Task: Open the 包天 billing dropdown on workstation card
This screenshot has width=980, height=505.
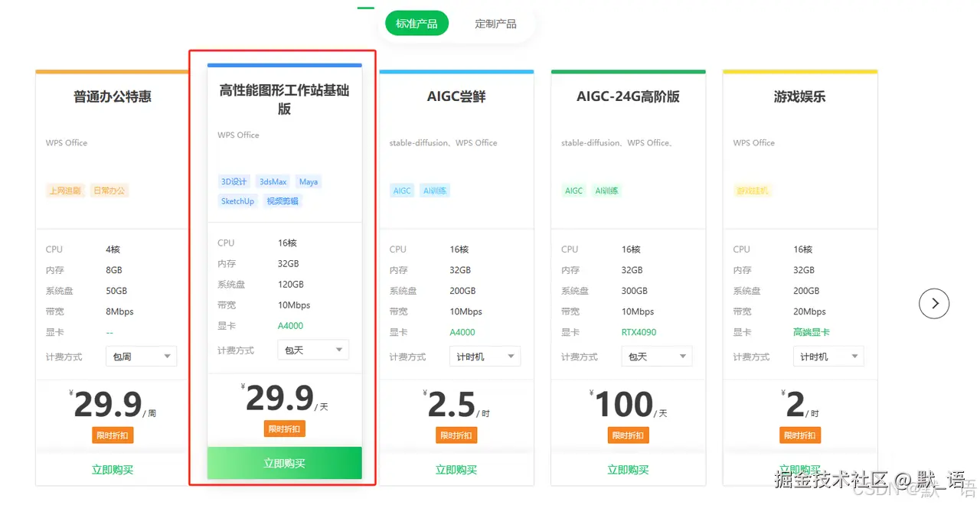Action: [312, 350]
